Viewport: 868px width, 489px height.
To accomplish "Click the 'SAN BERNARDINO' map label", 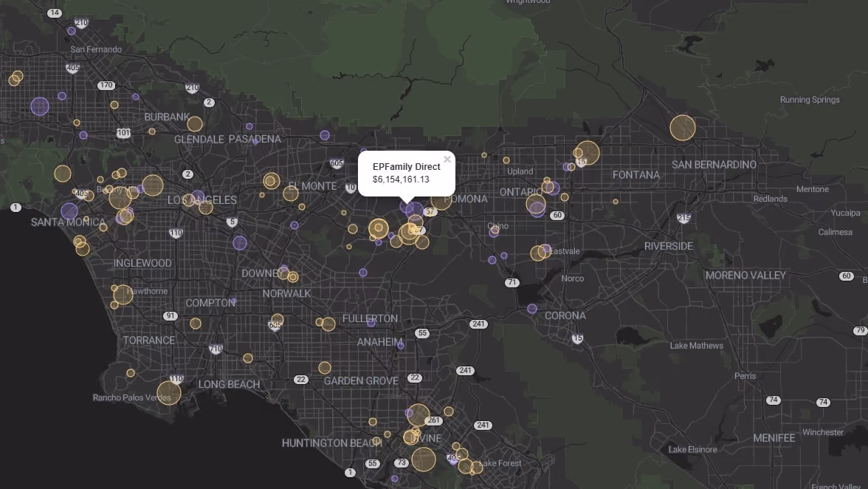I will point(714,165).
